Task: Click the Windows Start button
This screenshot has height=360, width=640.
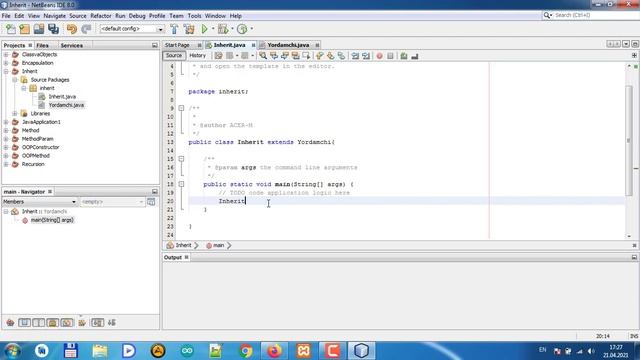Action: [13, 351]
